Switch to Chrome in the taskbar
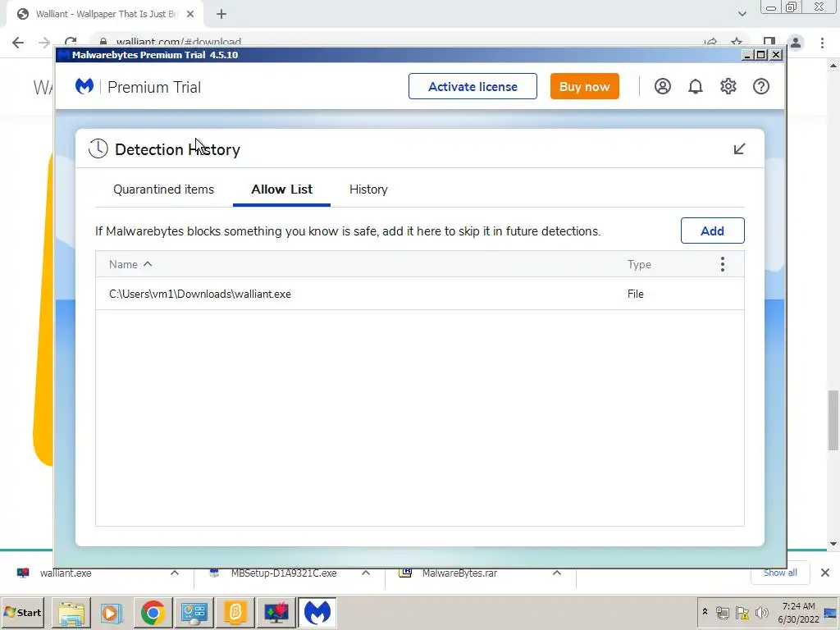Screen dimensions: 840x630 click(x=153, y=612)
